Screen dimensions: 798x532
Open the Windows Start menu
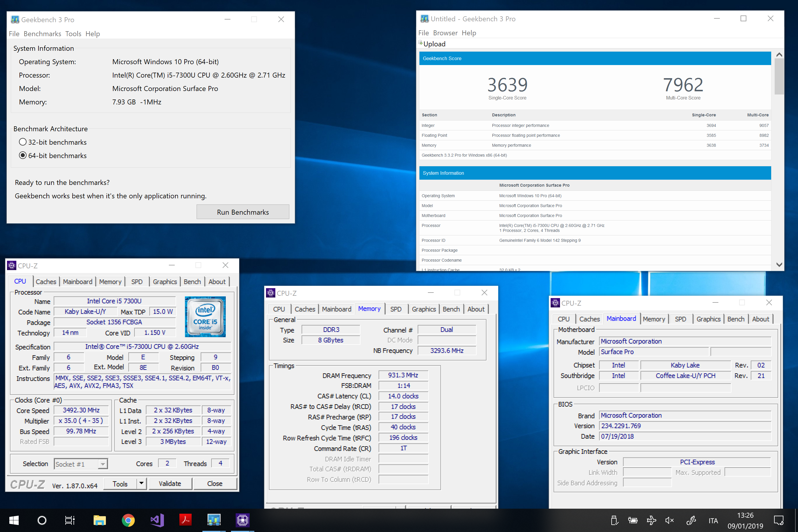pos(14,520)
